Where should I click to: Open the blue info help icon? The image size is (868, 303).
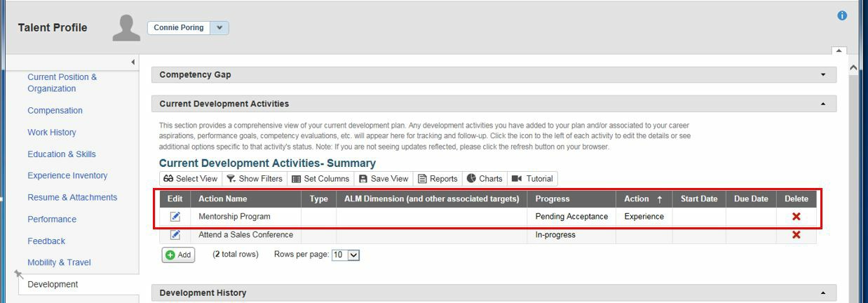click(842, 15)
